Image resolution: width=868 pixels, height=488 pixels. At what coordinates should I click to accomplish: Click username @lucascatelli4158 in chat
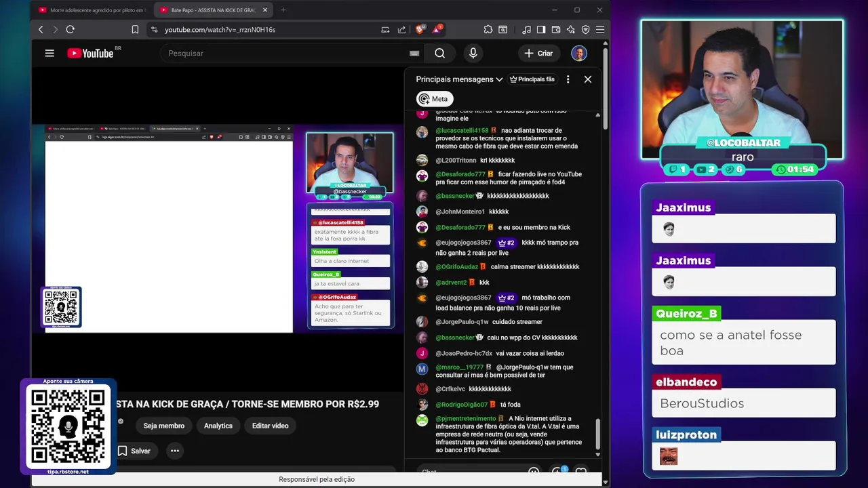coord(462,130)
